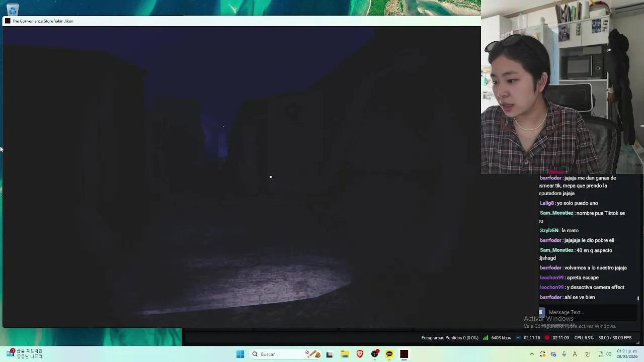Click the cloud status tray icon
644x362 pixels.
pyautogui.click(x=553, y=354)
